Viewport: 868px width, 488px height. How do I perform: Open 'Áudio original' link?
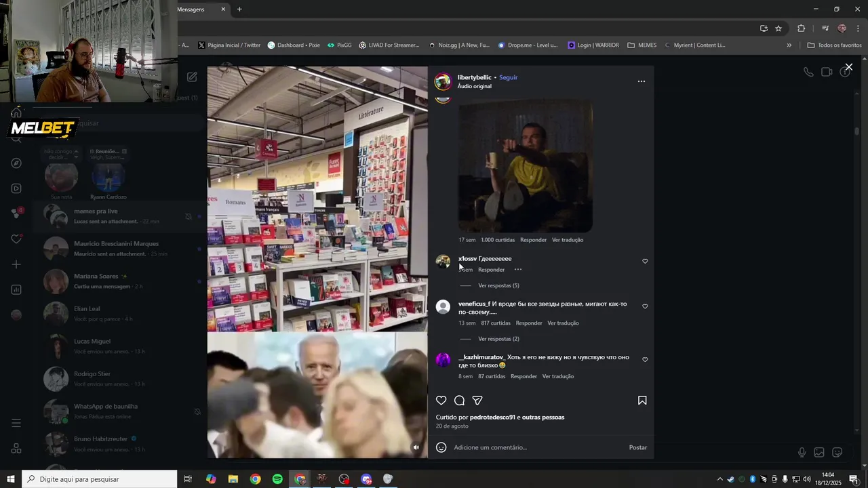pyautogui.click(x=475, y=86)
